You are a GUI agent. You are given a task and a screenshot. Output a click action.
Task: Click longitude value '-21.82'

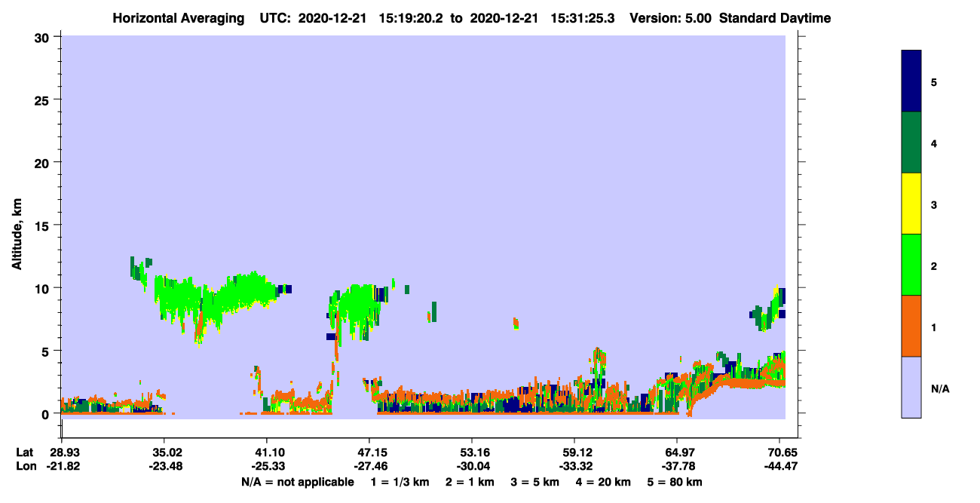pos(62,466)
